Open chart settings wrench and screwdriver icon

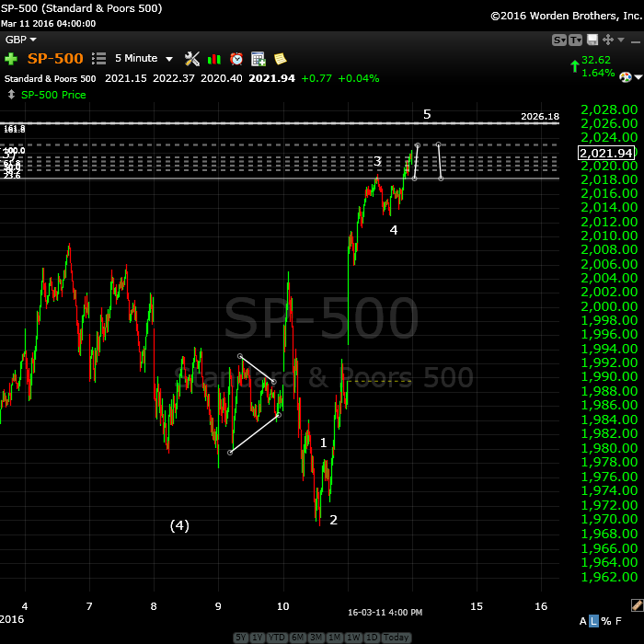coord(191,59)
